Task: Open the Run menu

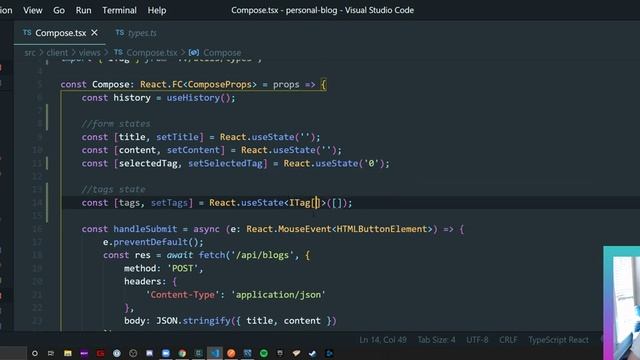Action: 83,10
